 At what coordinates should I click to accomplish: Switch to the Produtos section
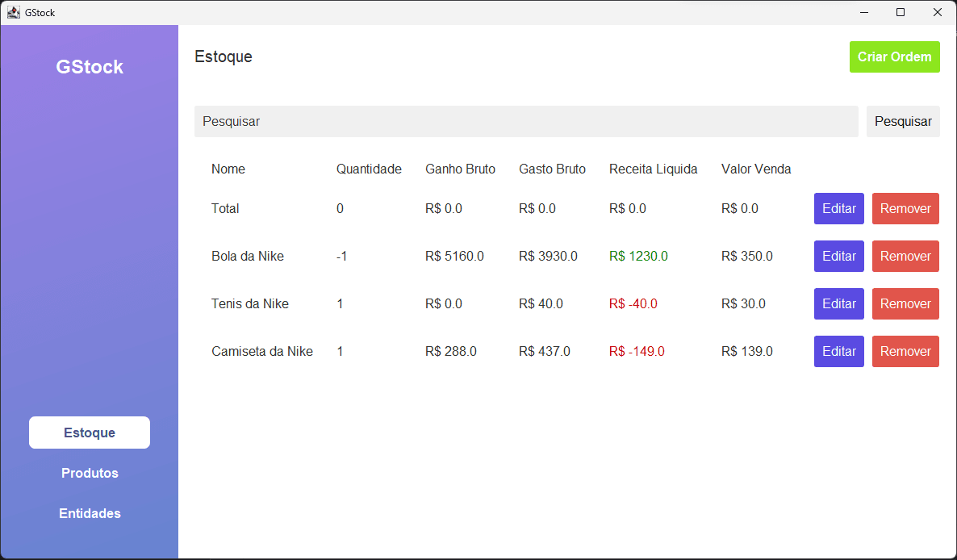[90, 473]
